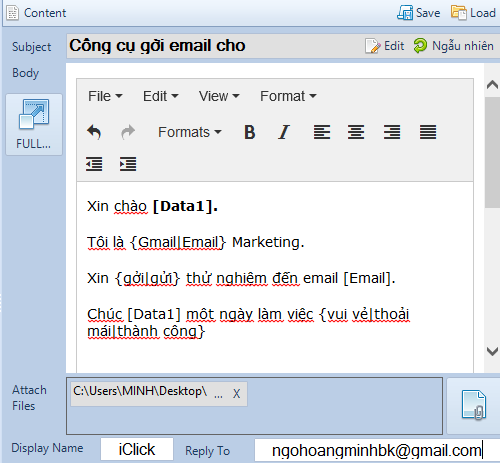This screenshot has height=463, width=500.
Task: Click the Reply To email field
Action: coord(377,450)
